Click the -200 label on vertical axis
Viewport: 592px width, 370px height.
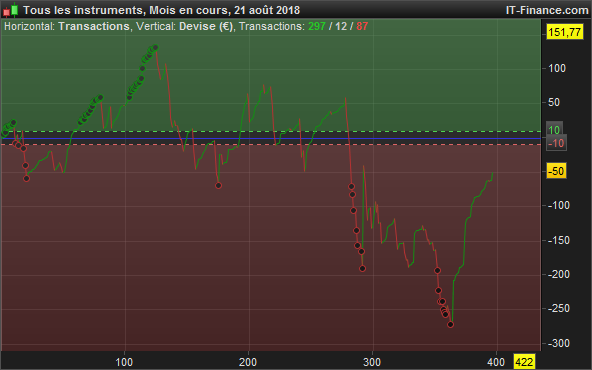coord(559,274)
